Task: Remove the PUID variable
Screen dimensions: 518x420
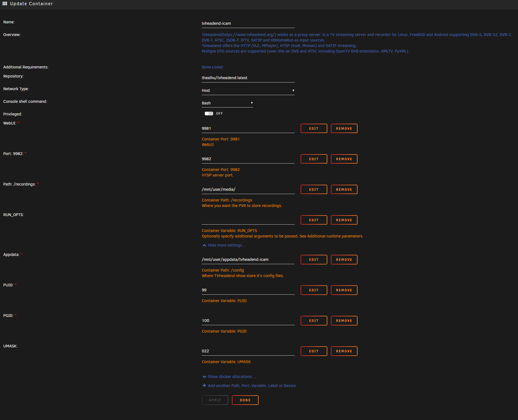Action: pyautogui.click(x=344, y=290)
